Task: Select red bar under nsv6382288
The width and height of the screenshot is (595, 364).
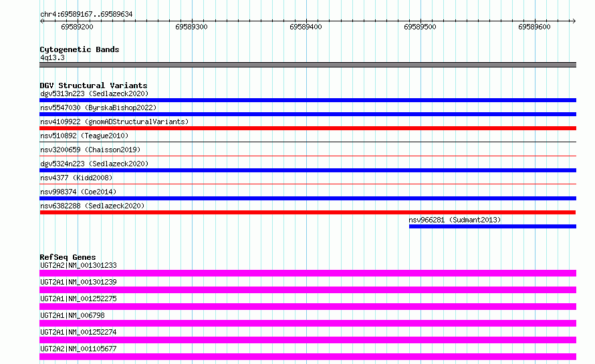Action: [308, 212]
